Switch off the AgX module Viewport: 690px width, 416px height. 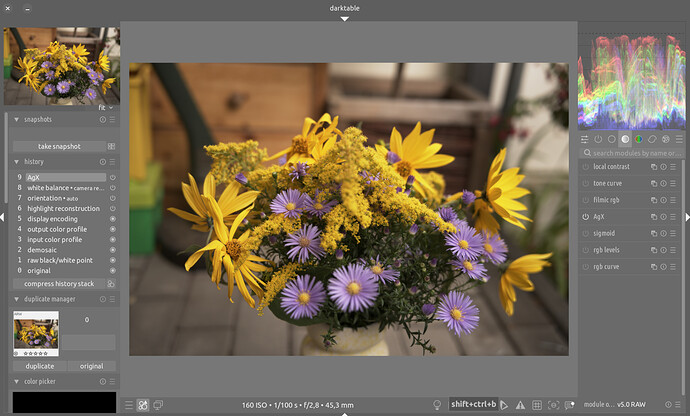(586, 217)
